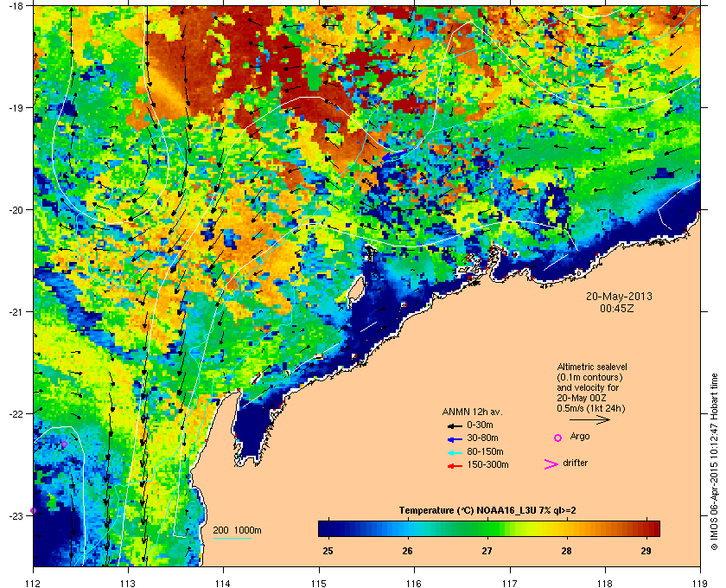Click colorbar tick label 29
726x588 pixels.
coord(646,551)
